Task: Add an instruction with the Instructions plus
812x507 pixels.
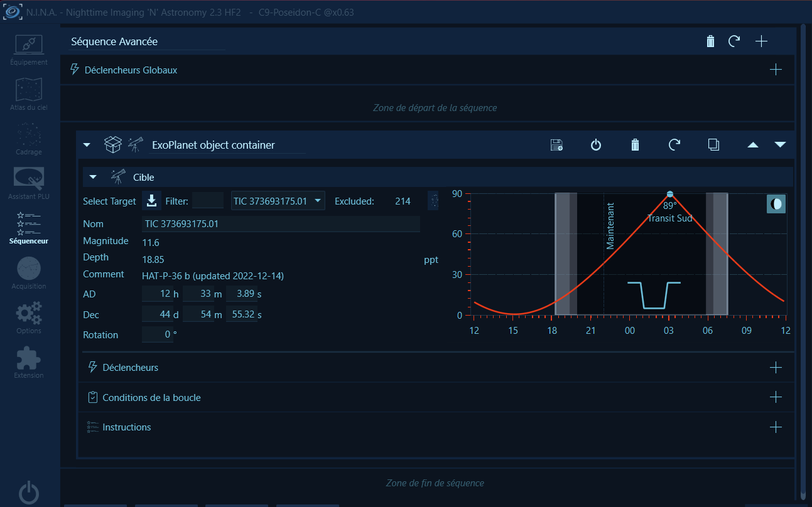Action: [x=776, y=427]
